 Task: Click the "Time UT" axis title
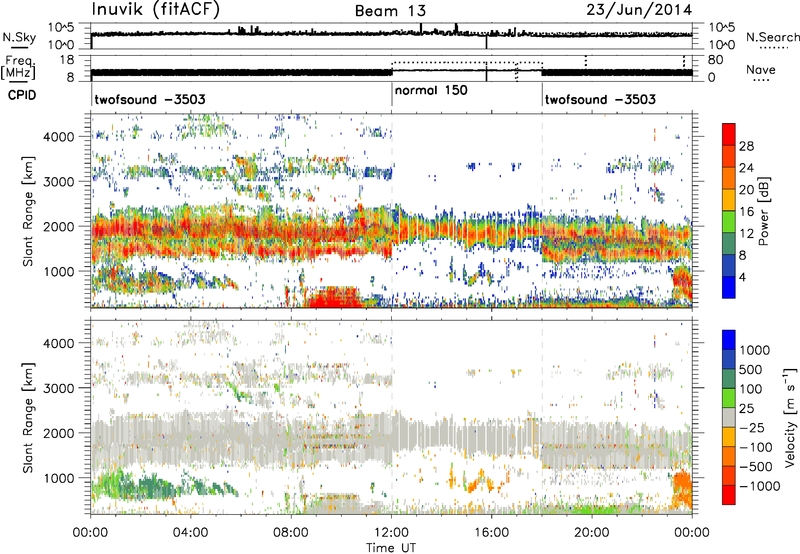tap(391, 548)
